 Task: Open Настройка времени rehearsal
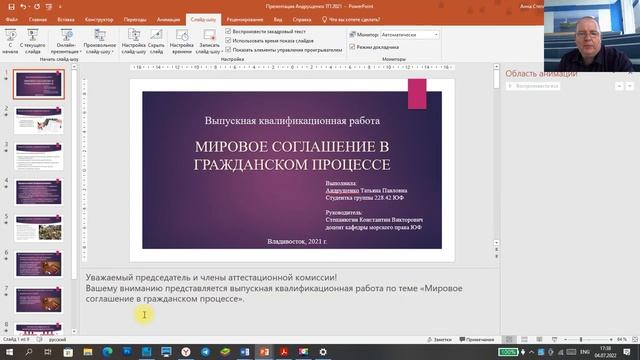point(182,41)
